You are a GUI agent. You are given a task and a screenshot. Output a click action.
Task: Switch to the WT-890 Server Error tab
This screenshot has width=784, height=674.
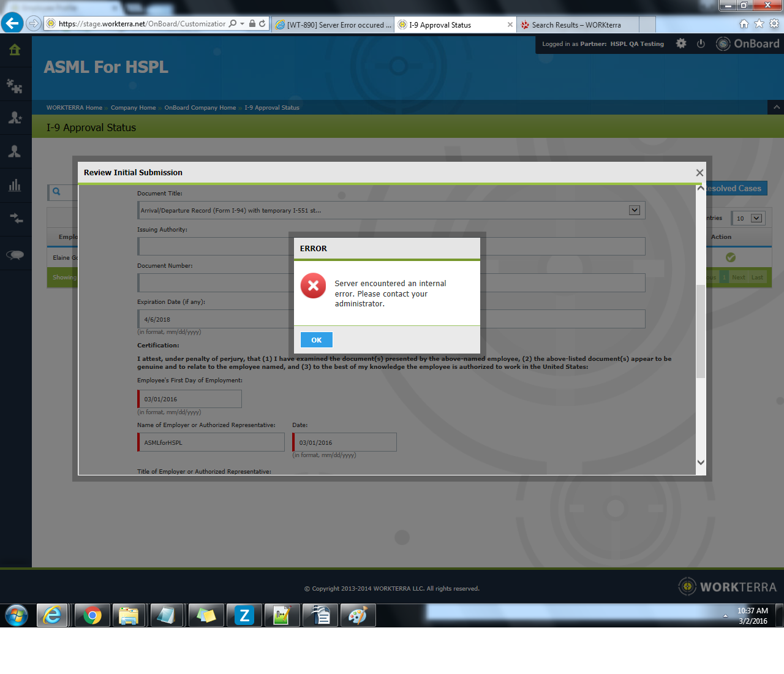click(x=333, y=25)
